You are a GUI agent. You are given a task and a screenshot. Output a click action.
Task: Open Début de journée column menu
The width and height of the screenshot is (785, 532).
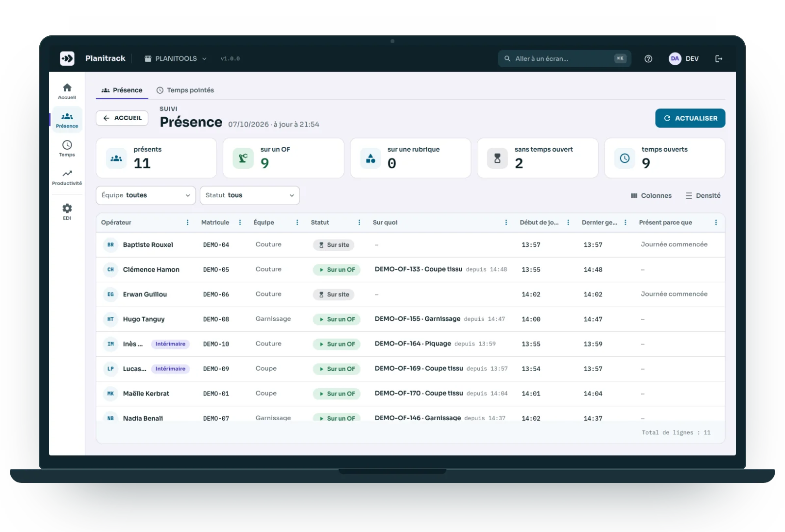568,222
